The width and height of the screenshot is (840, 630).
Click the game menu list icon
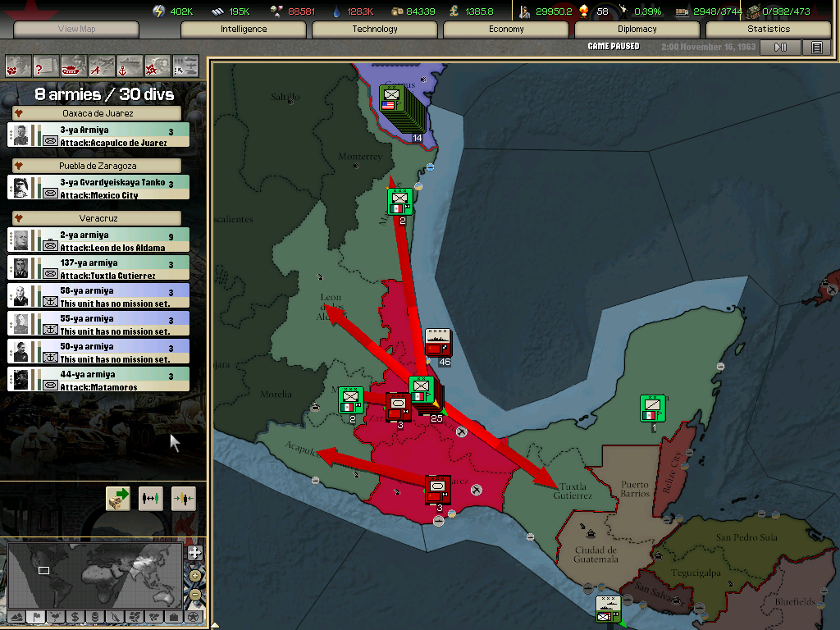click(816, 48)
